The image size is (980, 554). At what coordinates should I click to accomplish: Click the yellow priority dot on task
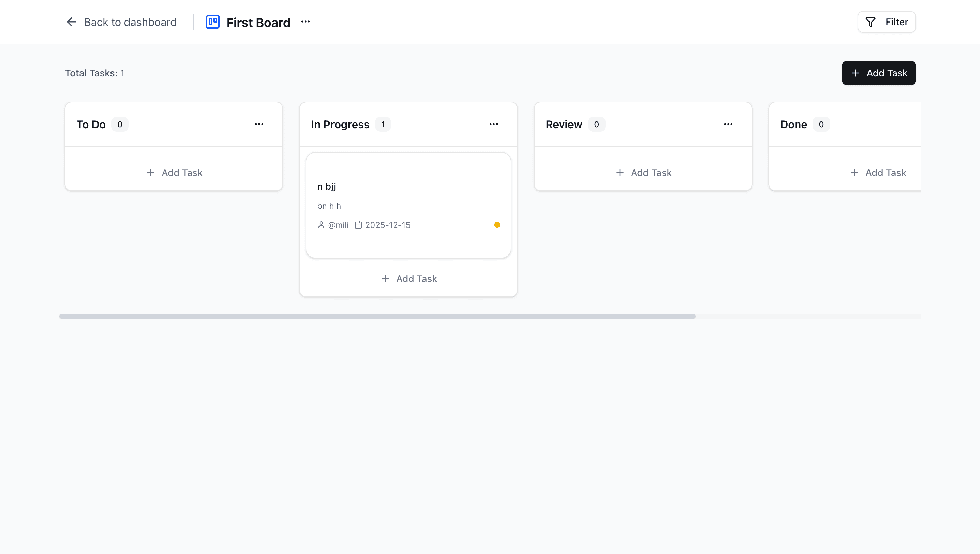pos(497,225)
